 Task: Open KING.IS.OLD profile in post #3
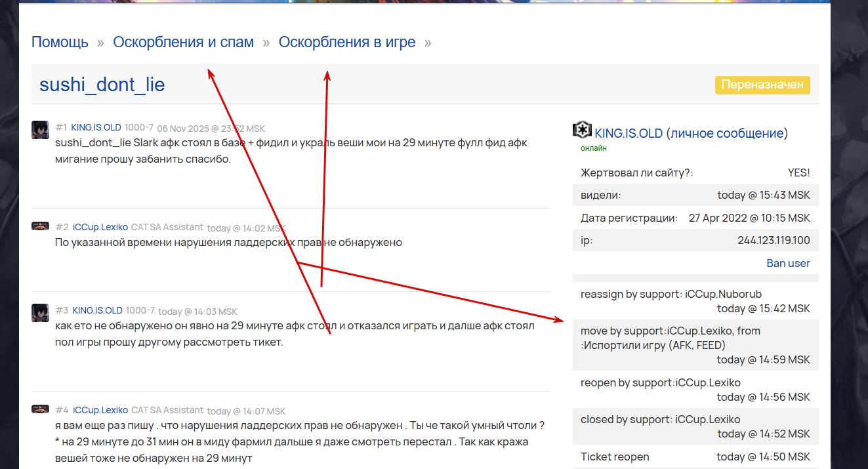coord(97,310)
